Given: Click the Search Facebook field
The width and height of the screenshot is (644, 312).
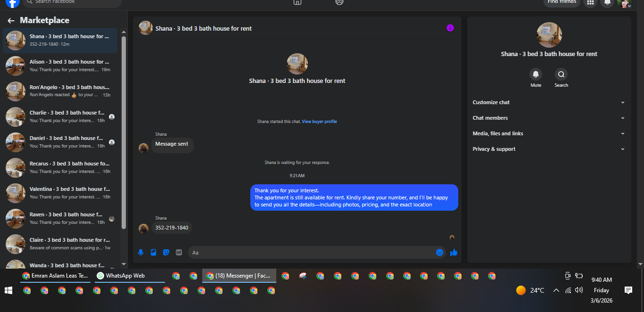Looking at the screenshot, I should [72, 2].
